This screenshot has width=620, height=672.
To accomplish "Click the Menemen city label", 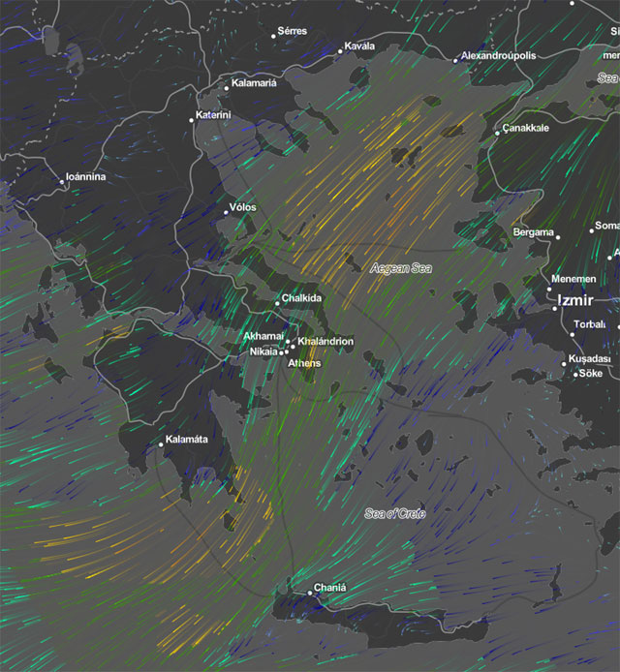I will pyautogui.click(x=573, y=280).
